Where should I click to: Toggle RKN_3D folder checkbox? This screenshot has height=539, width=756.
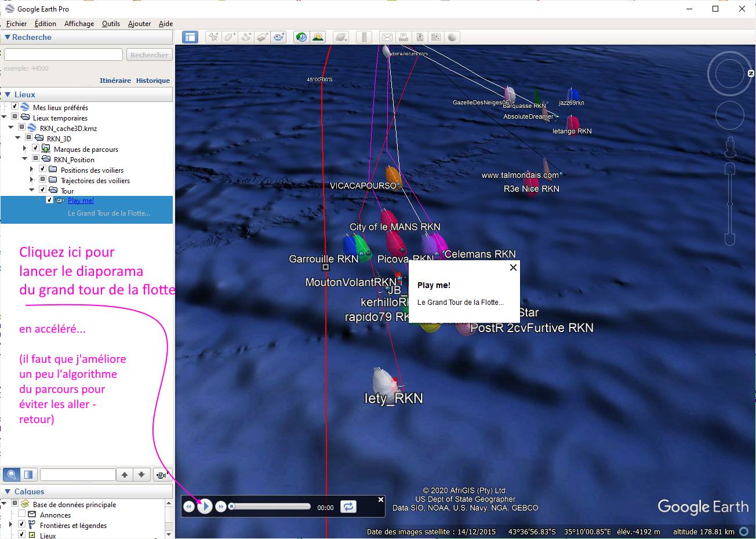coord(29,138)
